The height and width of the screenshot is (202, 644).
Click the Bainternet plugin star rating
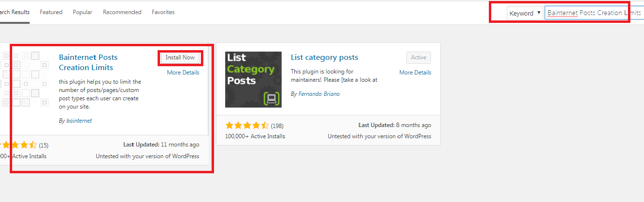point(18,145)
